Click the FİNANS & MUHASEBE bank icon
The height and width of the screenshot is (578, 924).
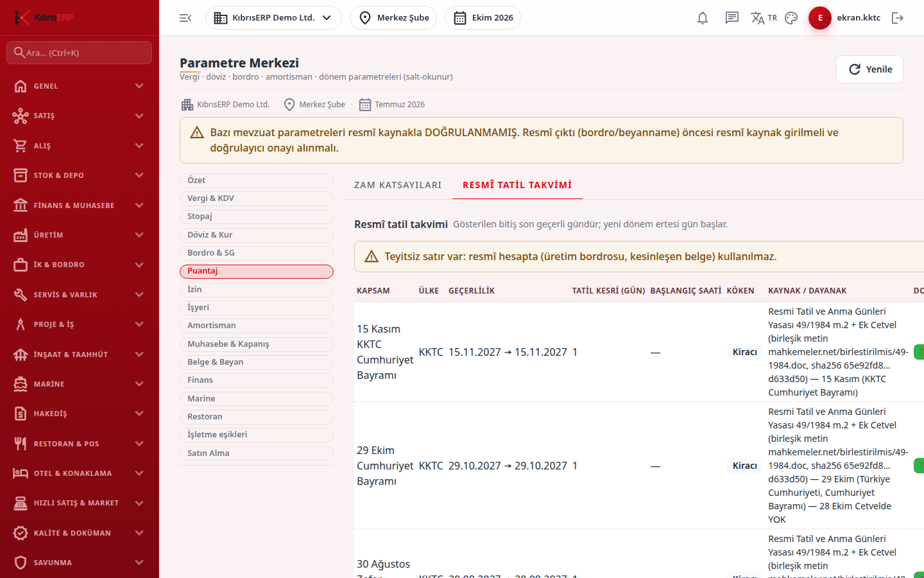21,206
